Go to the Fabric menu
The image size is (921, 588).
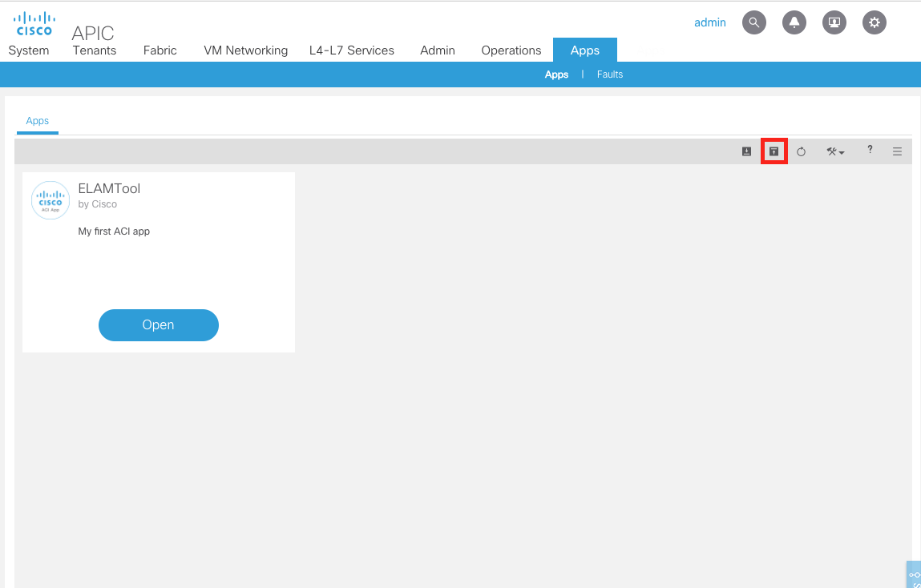point(160,50)
